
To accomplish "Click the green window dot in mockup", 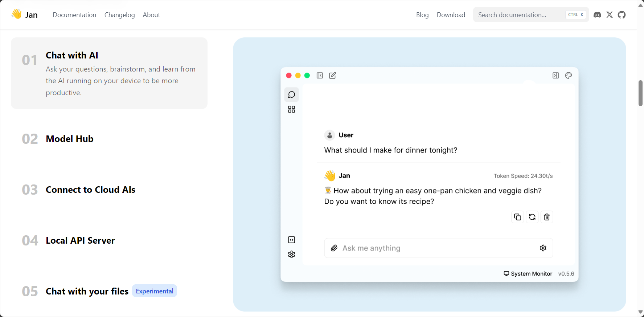I will [x=307, y=76].
